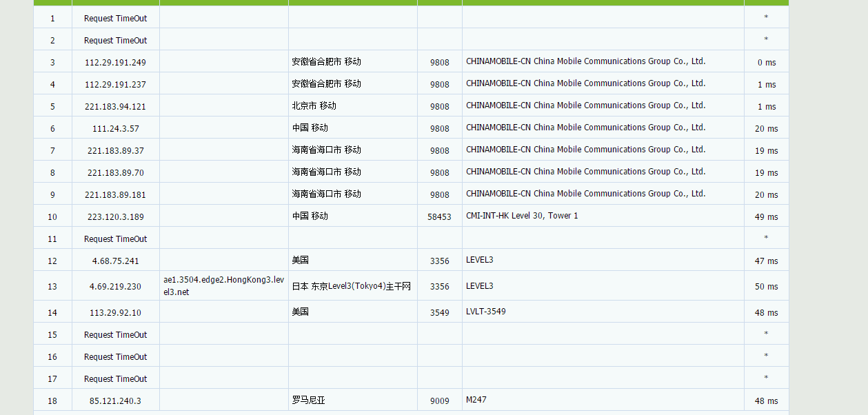Click location 海南省海口市 移动 in hop 7
This screenshot has height=415, width=868.
coord(326,150)
